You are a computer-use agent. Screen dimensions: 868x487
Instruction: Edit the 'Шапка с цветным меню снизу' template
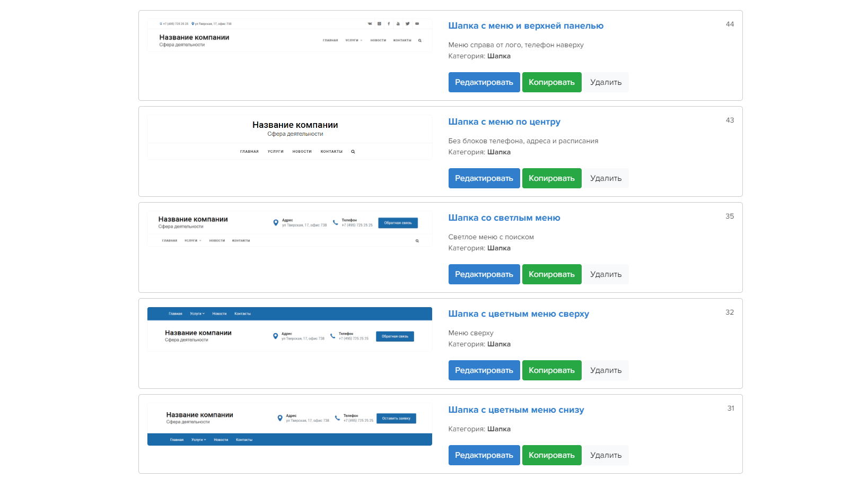click(x=484, y=455)
